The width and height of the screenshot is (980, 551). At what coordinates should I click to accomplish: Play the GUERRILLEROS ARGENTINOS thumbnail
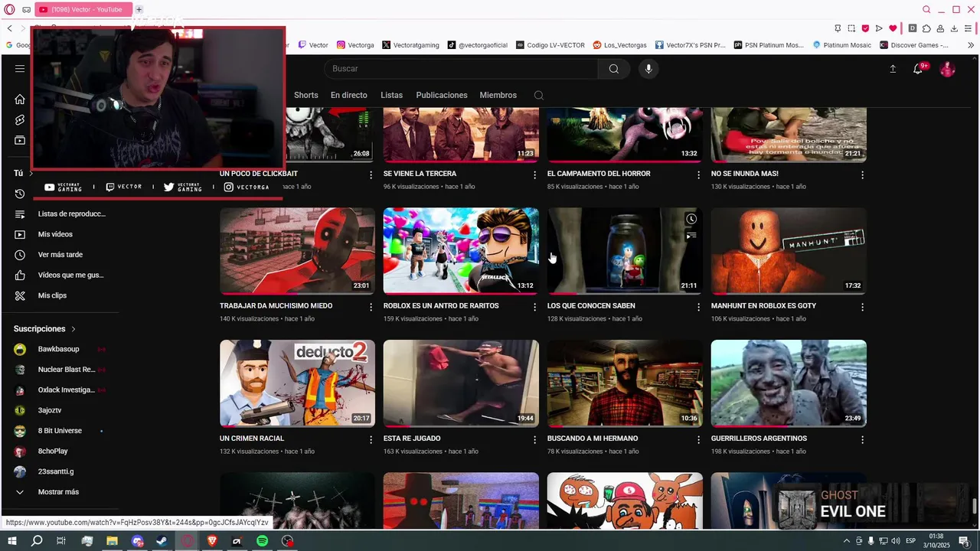click(789, 383)
